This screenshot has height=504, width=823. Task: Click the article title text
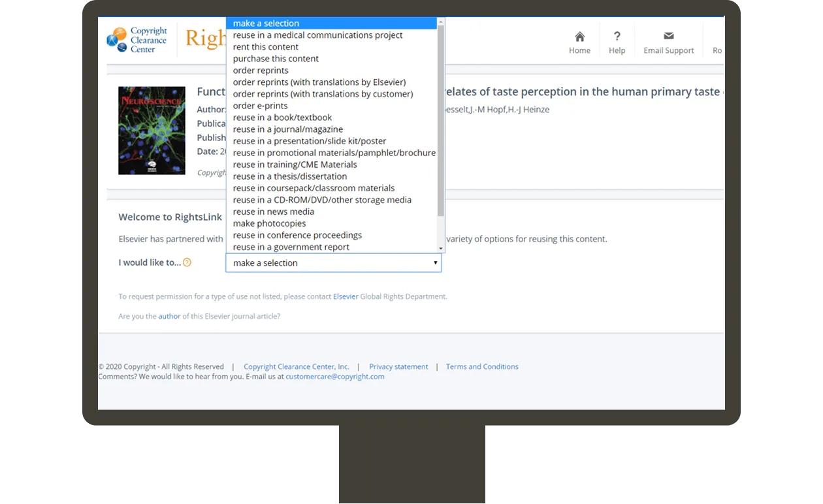coord(584,92)
